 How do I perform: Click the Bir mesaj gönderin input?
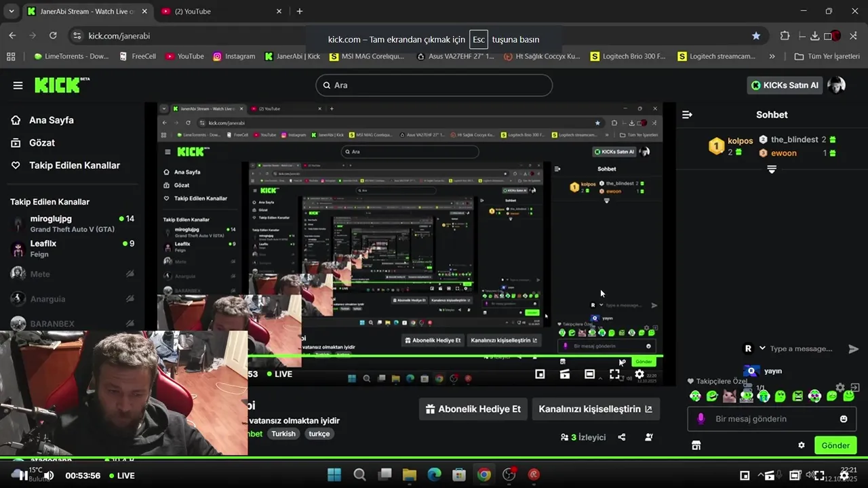[773, 419]
